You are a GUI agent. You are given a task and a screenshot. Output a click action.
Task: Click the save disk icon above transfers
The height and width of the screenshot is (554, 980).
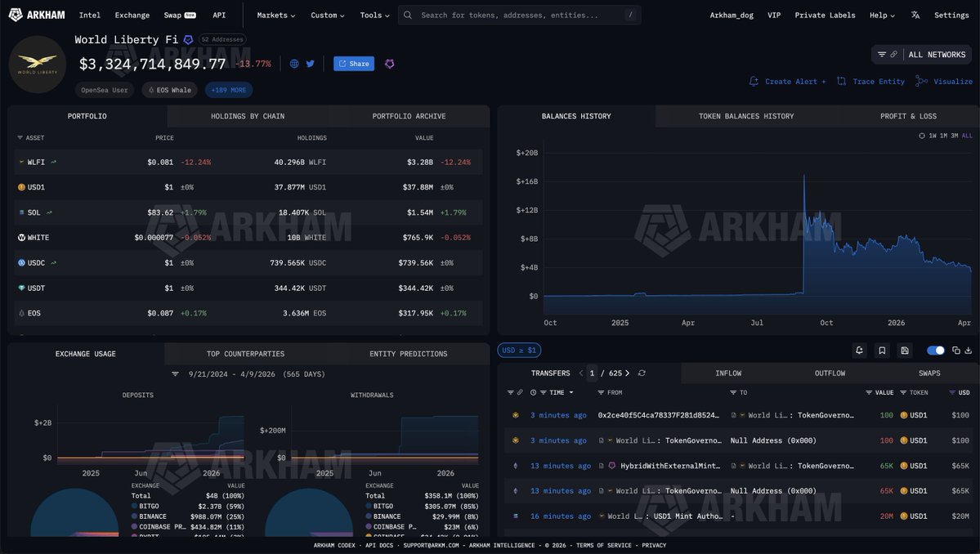(904, 351)
